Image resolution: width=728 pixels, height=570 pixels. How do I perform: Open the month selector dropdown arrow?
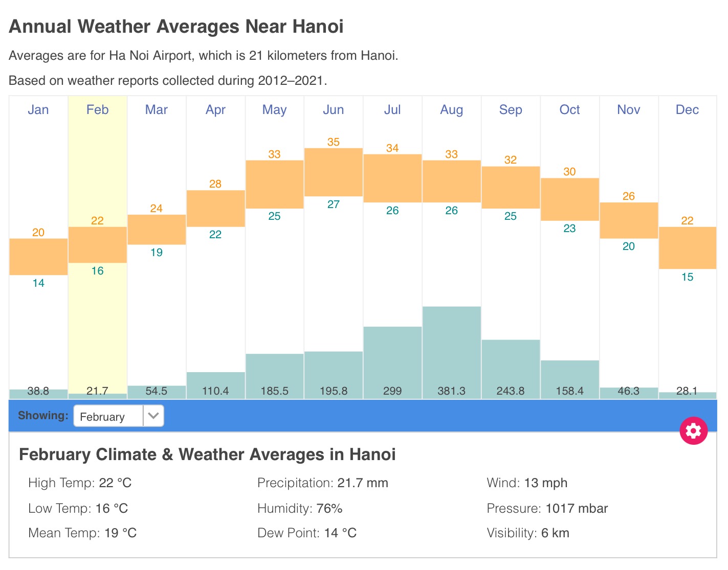[x=153, y=416]
